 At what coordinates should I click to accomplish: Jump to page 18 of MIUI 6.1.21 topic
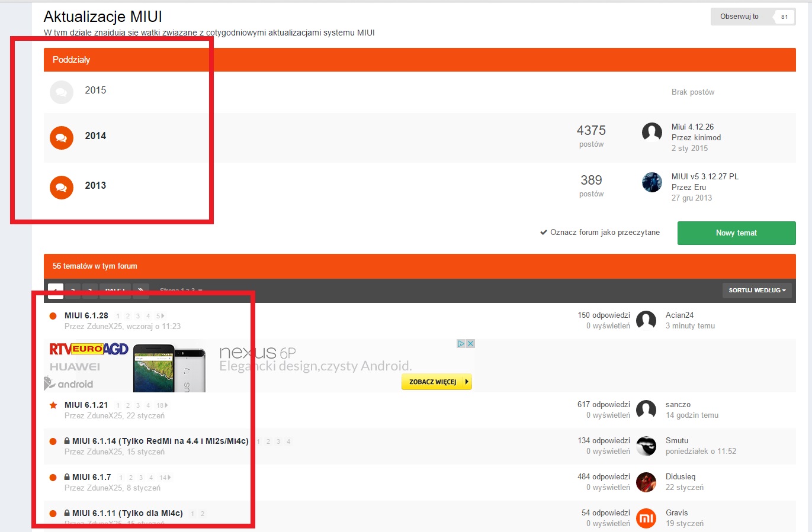pyautogui.click(x=161, y=405)
